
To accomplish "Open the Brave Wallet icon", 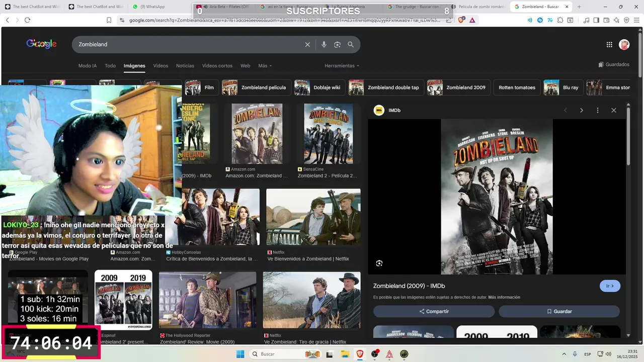I will (x=606, y=20).
